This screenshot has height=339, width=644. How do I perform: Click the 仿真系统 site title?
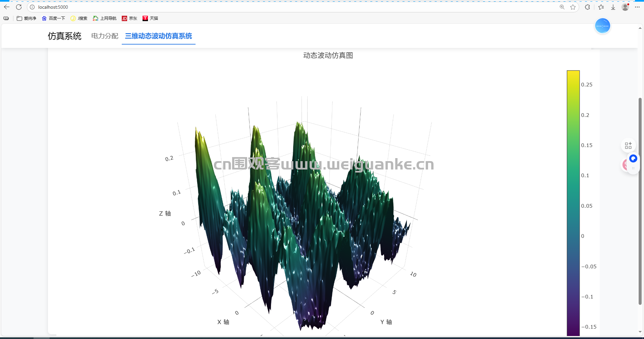[x=64, y=36]
